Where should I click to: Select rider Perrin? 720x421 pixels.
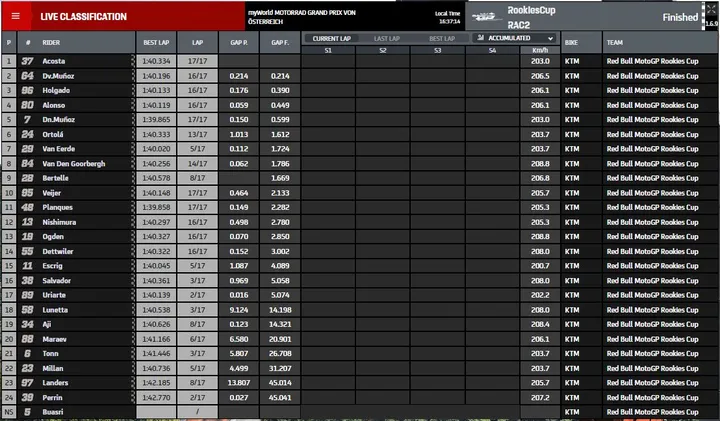[52, 398]
